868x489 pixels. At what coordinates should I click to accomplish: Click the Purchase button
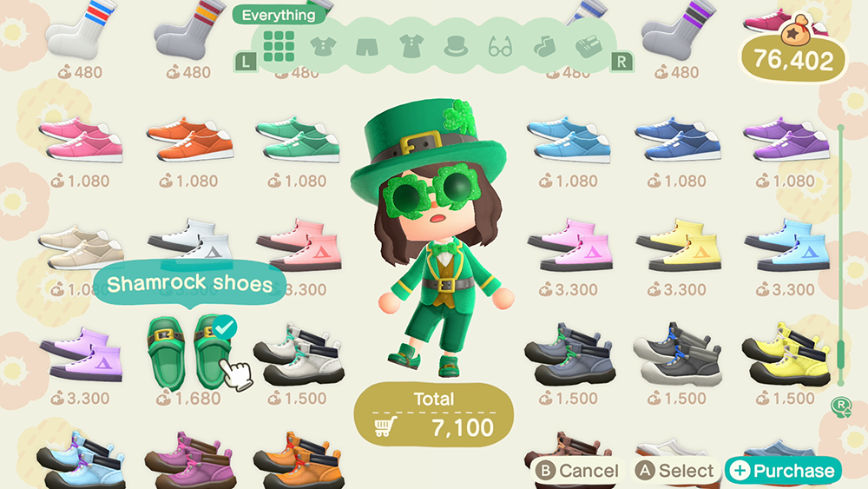point(783,471)
